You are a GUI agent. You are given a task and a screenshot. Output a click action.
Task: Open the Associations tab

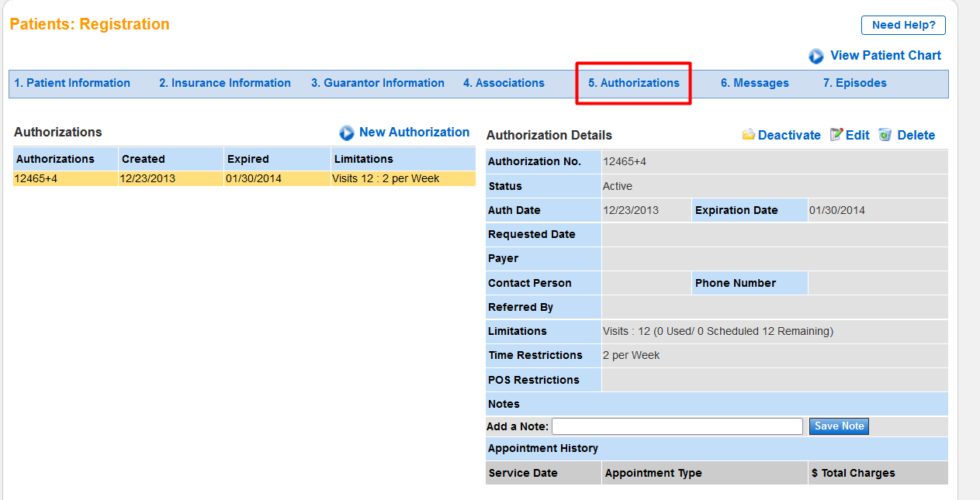504,83
